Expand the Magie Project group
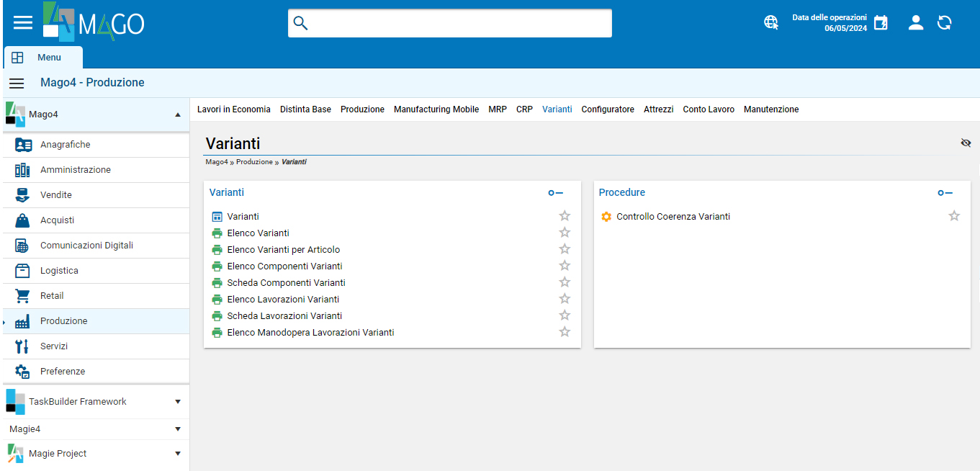Image resolution: width=980 pixels, height=471 pixels. (x=178, y=454)
